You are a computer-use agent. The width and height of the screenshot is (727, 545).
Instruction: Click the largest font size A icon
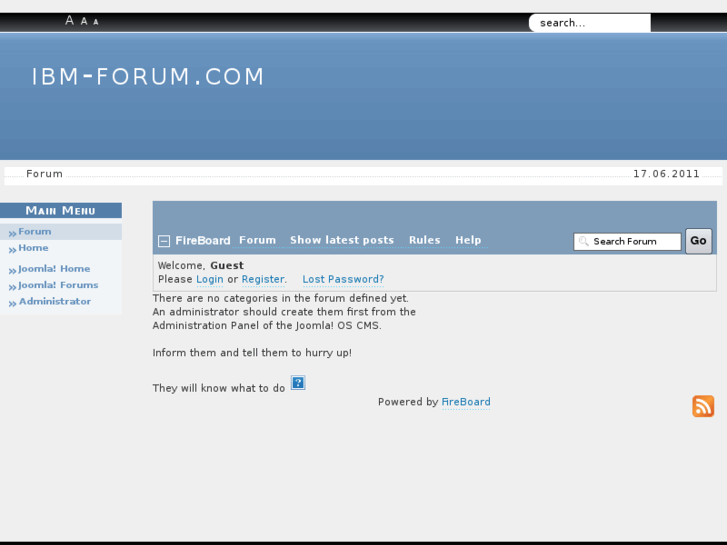point(69,20)
